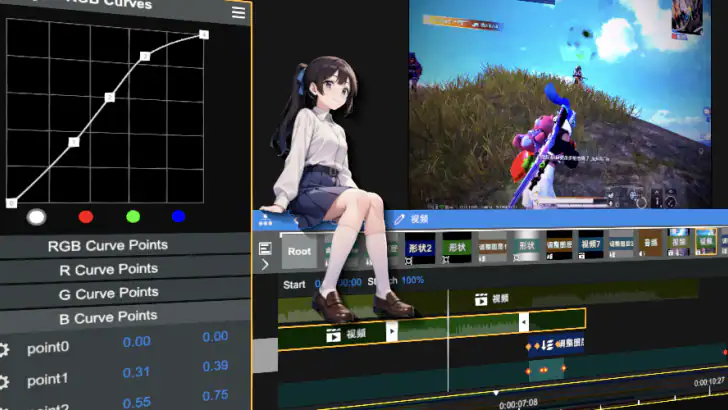
Task: Open the point0 gear settings icon
Action: click(x=4, y=350)
